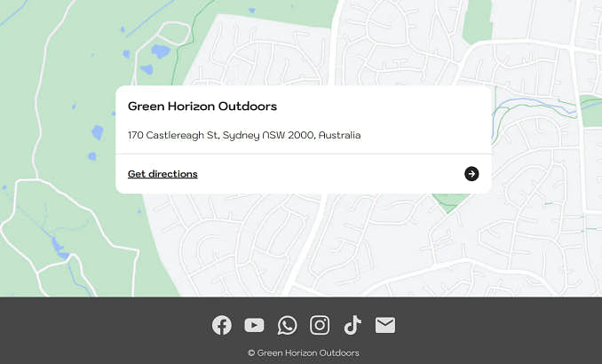Open the TikTok icon in footer
This screenshot has width=602, height=364.
[352, 325]
